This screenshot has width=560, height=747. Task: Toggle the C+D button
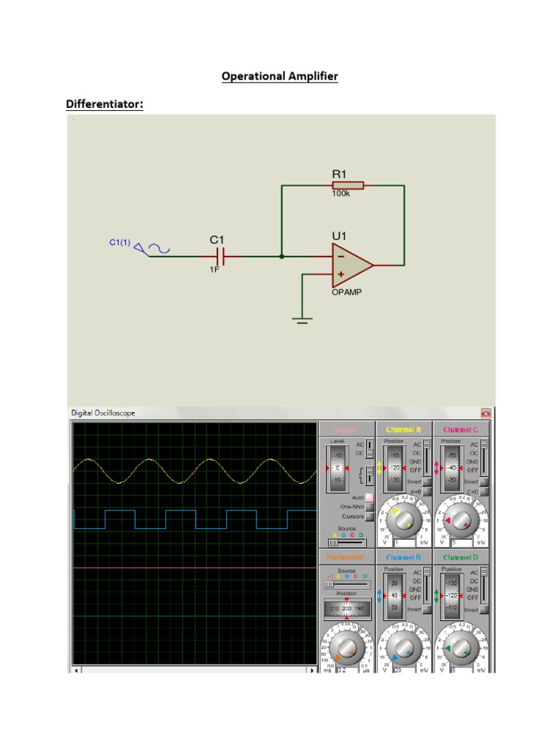[x=484, y=492]
